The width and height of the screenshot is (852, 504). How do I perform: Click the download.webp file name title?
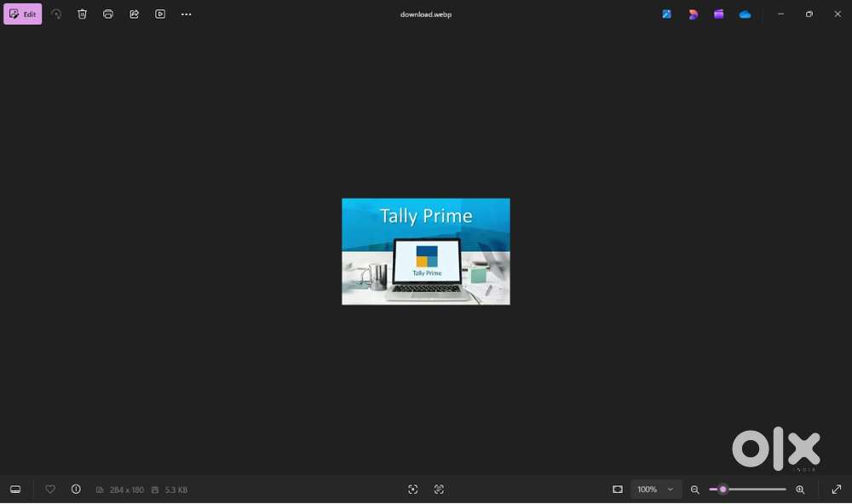coord(426,14)
